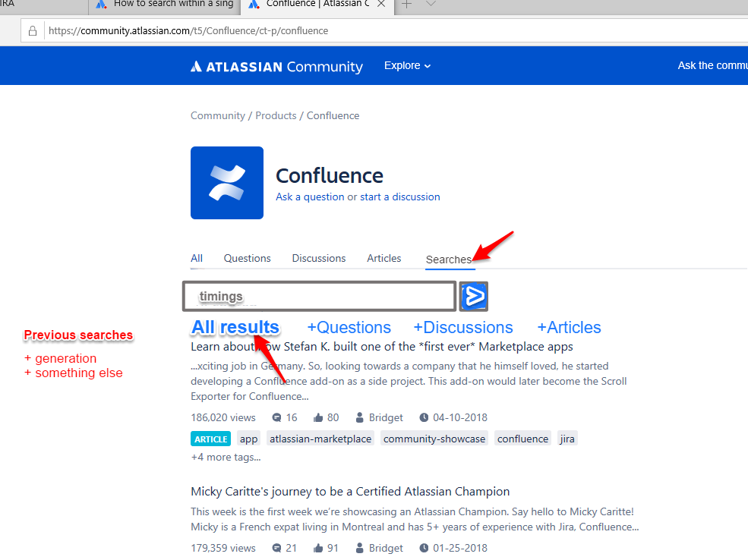Click the ARTICLE badge
The height and width of the screenshot is (560, 748).
click(211, 439)
